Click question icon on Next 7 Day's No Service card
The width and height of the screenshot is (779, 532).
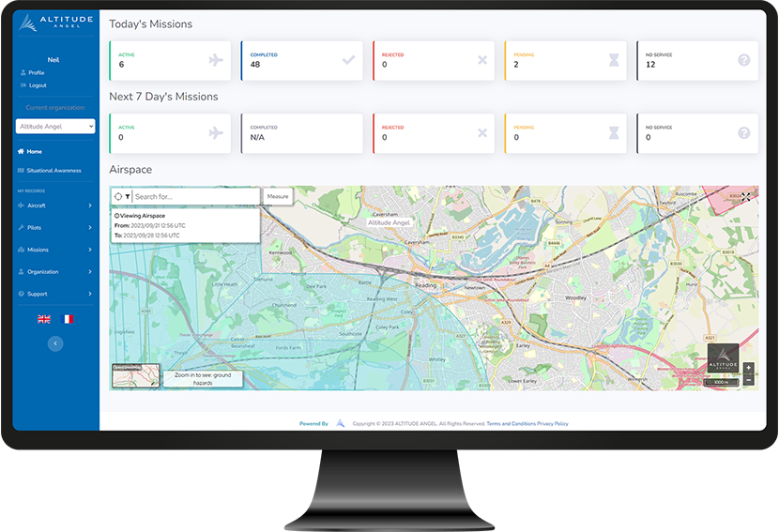pos(743,132)
